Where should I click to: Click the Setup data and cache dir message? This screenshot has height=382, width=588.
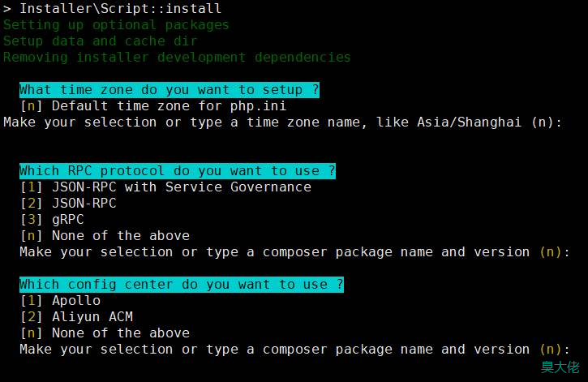[x=100, y=41]
